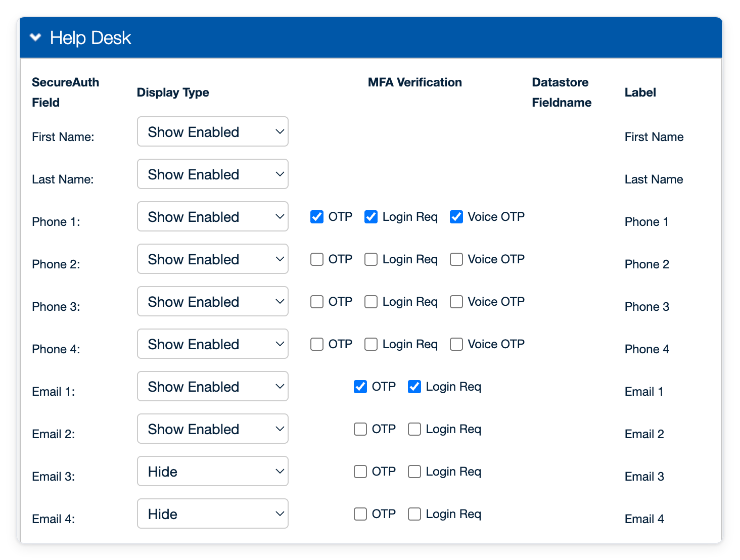Enable Voice OTP checkbox for Phone 2
Viewport: 740px width, 560px height.
point(456,259)
